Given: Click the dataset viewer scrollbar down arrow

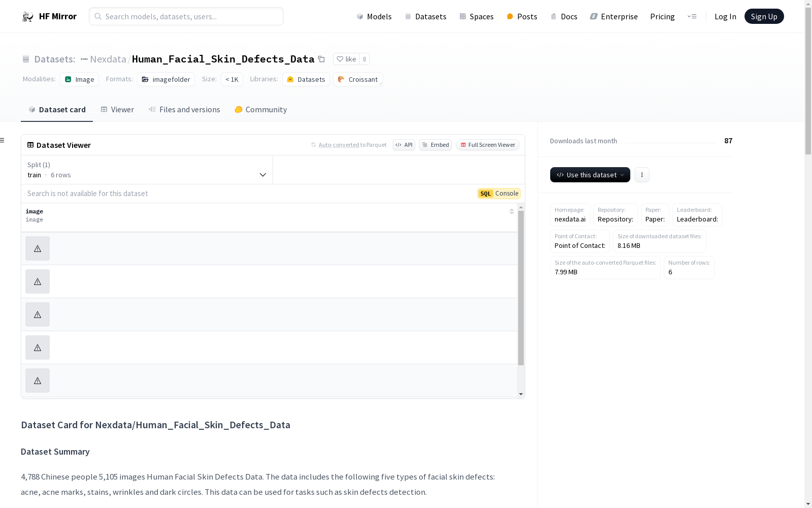Looking at the screenshot, I should [521, 394].
